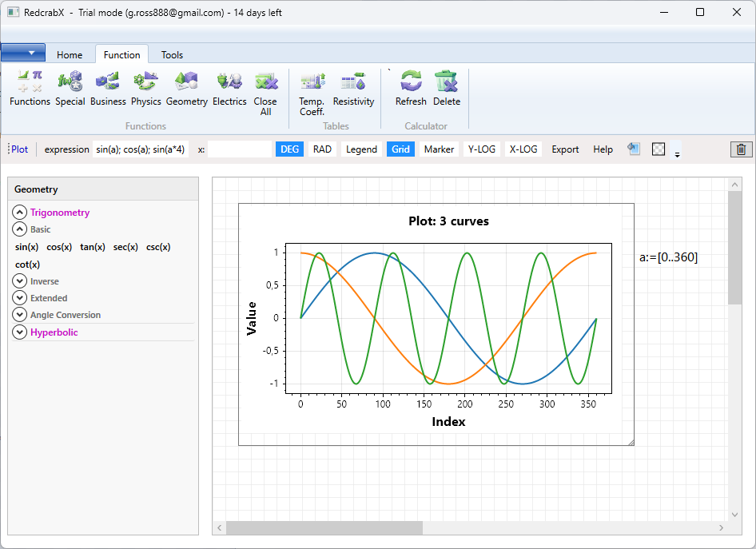Image resolution: width=756 pixels, height=549 pixels.
Task: Open the plot Help button
Action: (x=603, y=149)
